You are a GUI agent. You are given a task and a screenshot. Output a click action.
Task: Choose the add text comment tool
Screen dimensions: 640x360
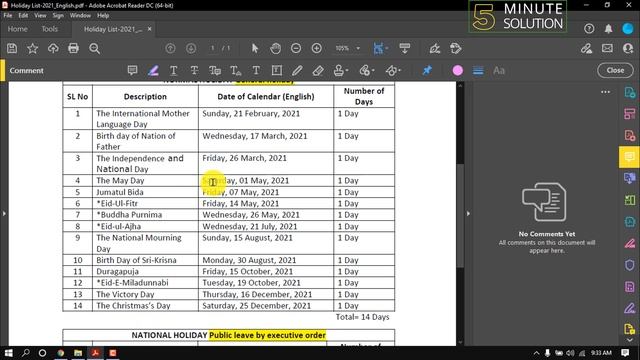(256, 70)
